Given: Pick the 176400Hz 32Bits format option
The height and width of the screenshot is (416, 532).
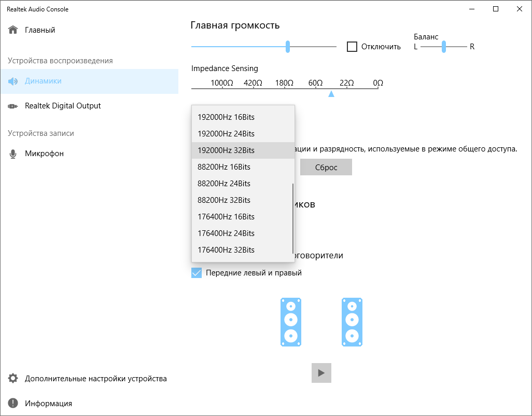Looking at the screenshot, I should coord(226,250).
